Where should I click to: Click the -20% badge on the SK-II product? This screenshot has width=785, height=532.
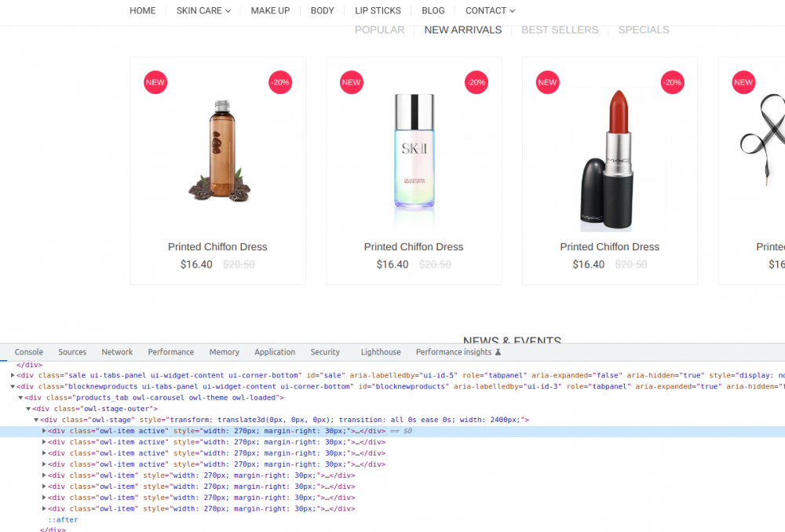tap(476, 82)
